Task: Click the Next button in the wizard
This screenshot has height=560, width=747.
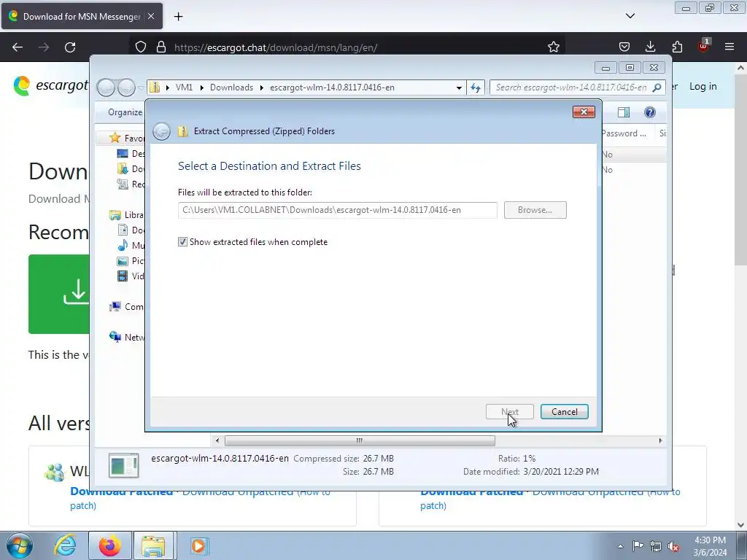Action: [x=510, y=412]
